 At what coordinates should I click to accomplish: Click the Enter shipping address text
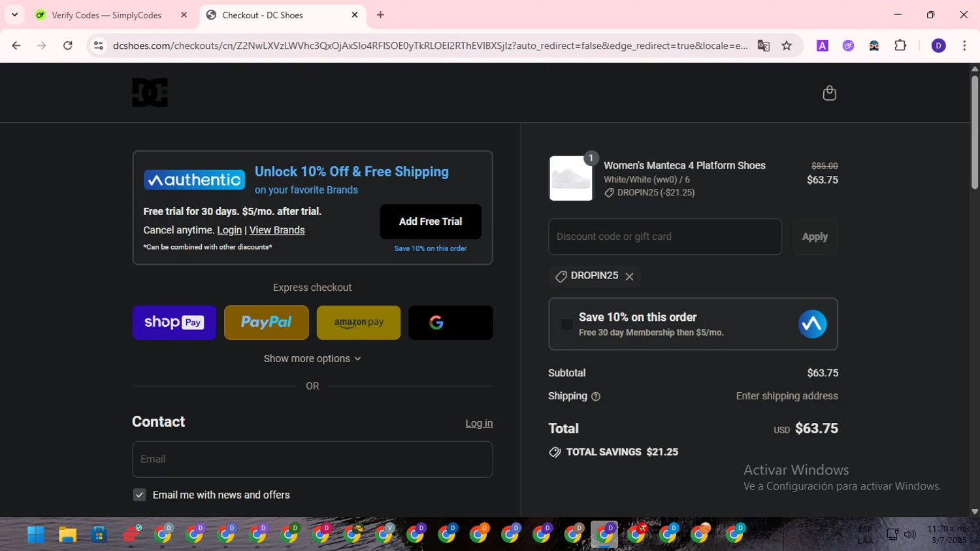pos(787,396)
